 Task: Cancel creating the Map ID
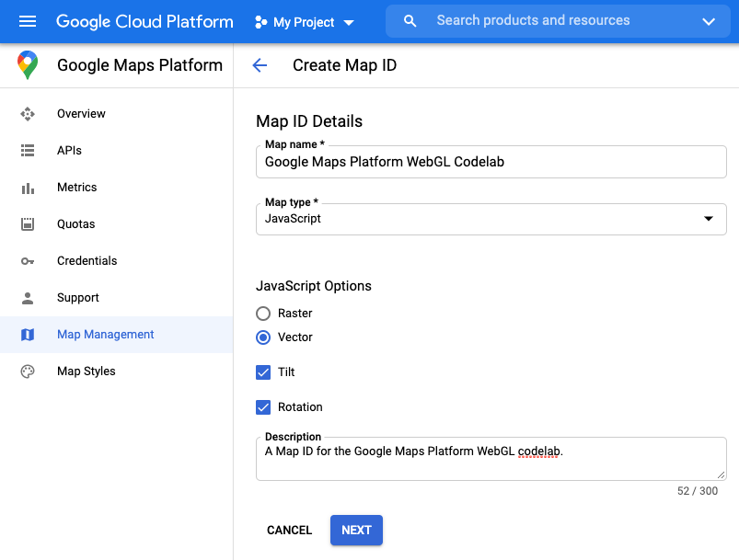click(289, 530)
